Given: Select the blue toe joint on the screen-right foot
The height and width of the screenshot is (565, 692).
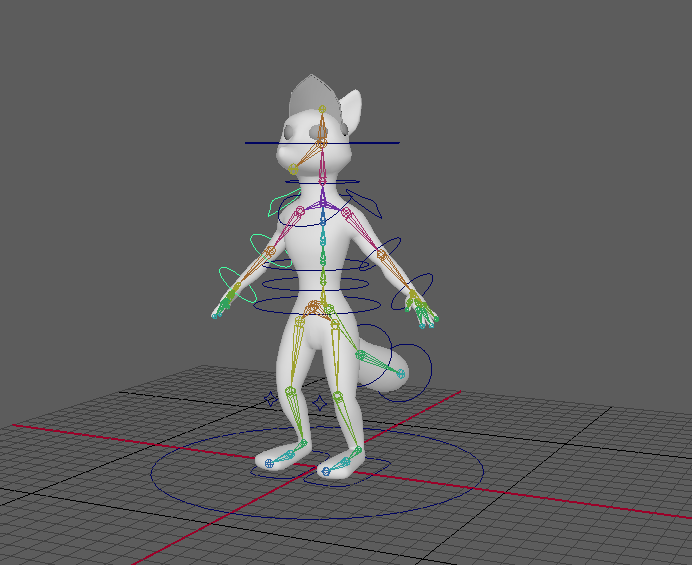Looking at the screenshot, I should 326,471.
